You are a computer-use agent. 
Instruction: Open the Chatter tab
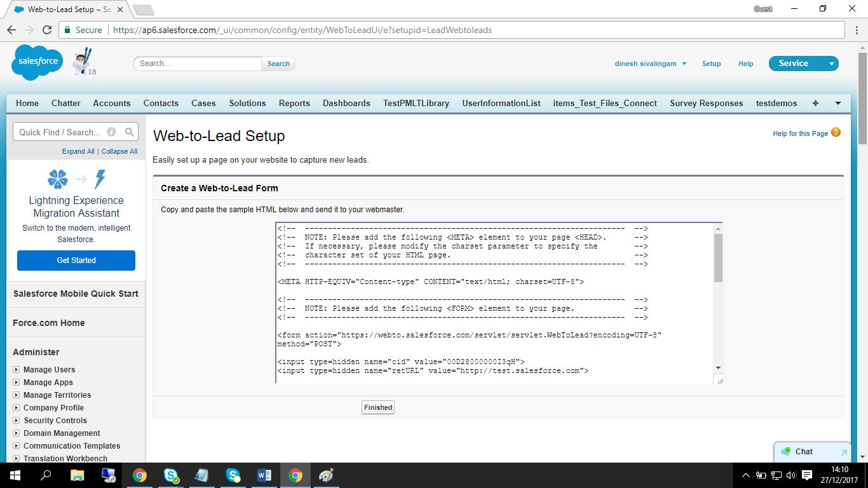[66, 103]
